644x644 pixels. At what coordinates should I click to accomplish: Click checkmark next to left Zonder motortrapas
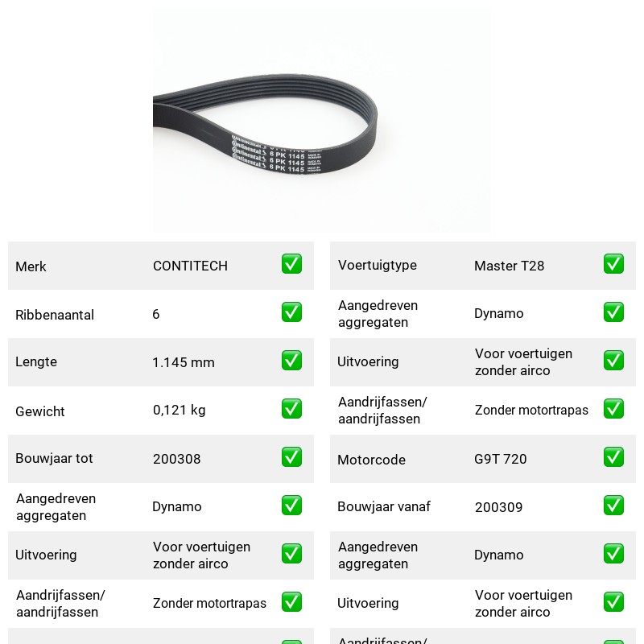[291, 601]
